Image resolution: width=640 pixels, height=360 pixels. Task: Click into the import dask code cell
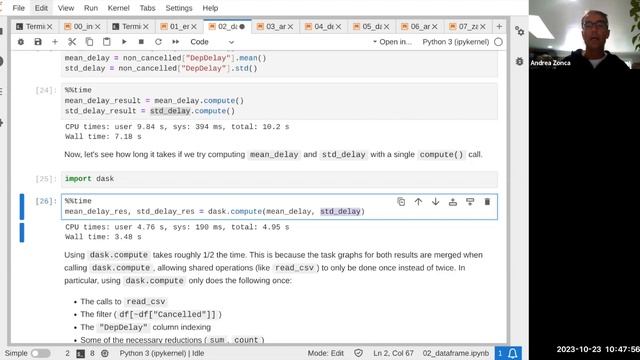tap(279, 179)
